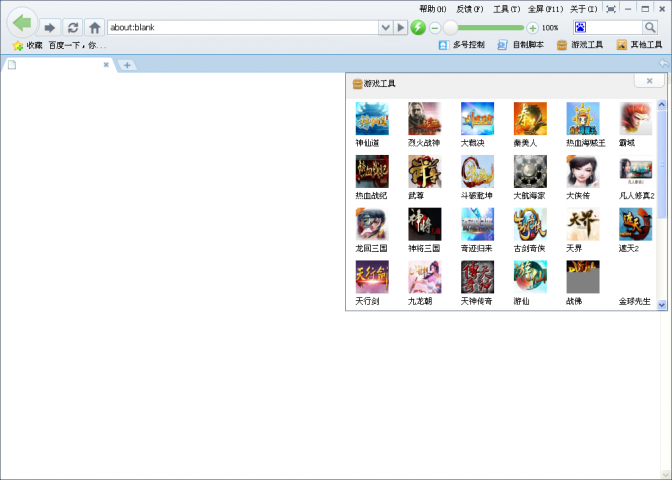
Task: Open the 关于(I) menu
Action: [583, 9]
